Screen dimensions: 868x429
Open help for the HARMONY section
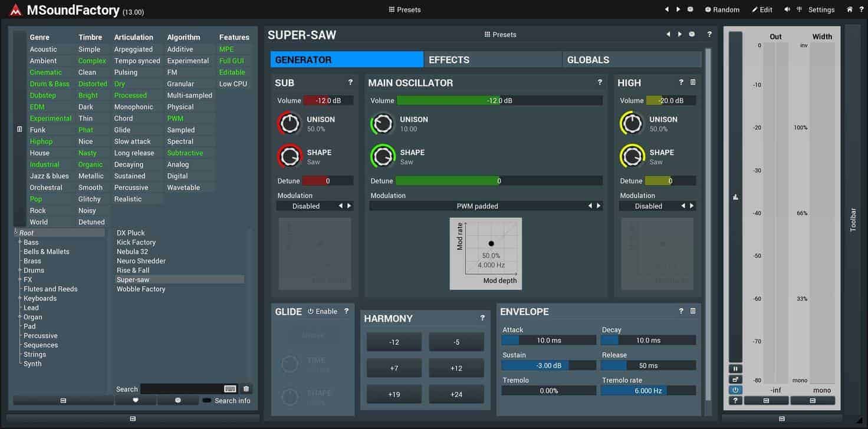(x=482, y=318)
